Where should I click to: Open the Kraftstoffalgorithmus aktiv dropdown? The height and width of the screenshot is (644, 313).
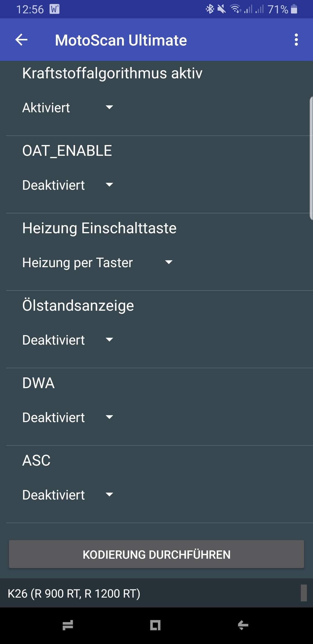coord(68,108)
